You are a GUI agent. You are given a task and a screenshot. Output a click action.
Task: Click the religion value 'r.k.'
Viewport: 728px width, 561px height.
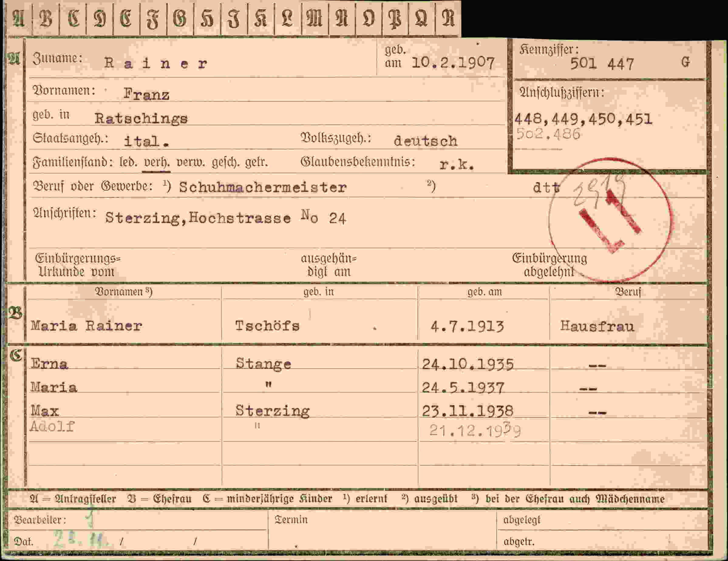[x=457, y=164]
